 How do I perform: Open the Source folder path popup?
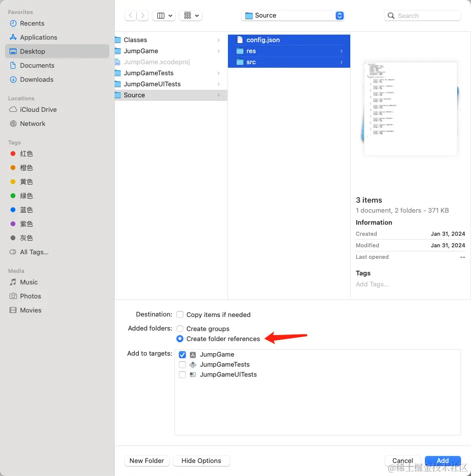(x=293, y=16)
